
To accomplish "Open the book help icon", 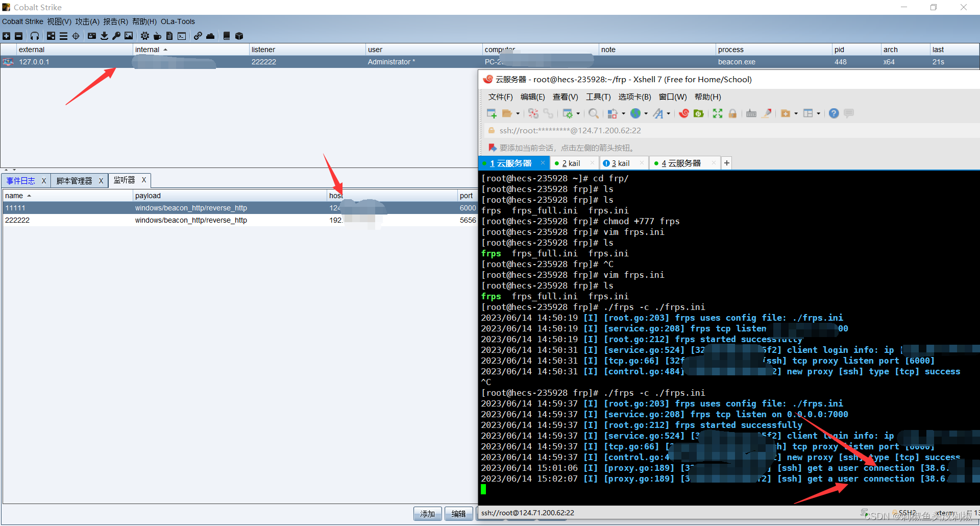I will pos(227,36).
